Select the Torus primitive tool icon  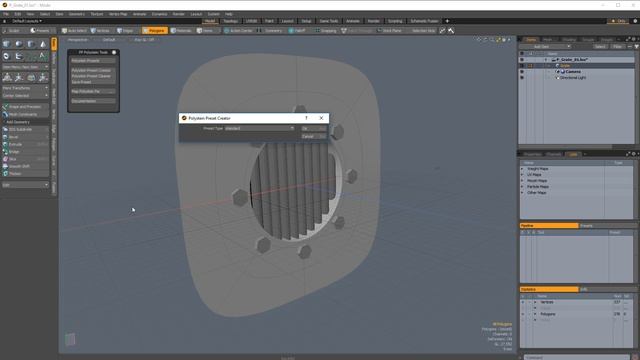click(7, 56)
